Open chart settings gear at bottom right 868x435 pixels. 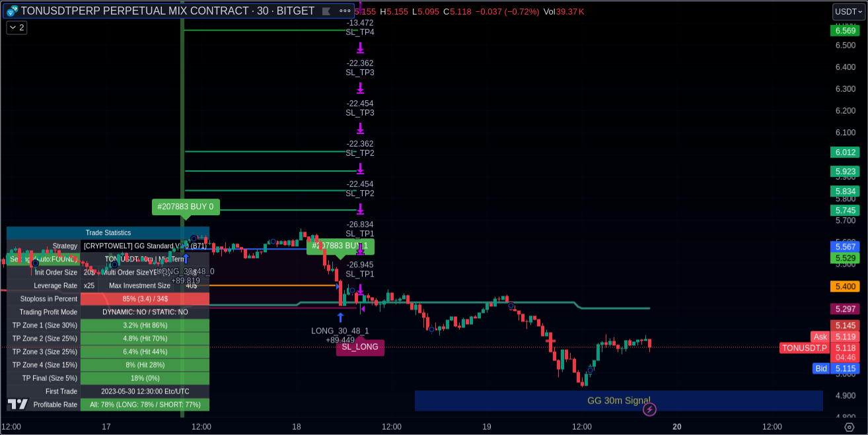(850, 427)
